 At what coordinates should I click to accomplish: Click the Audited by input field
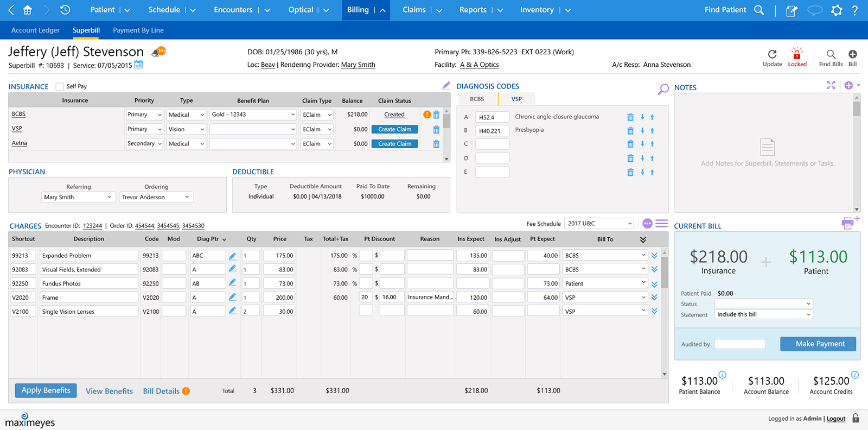tap(739, 344)
